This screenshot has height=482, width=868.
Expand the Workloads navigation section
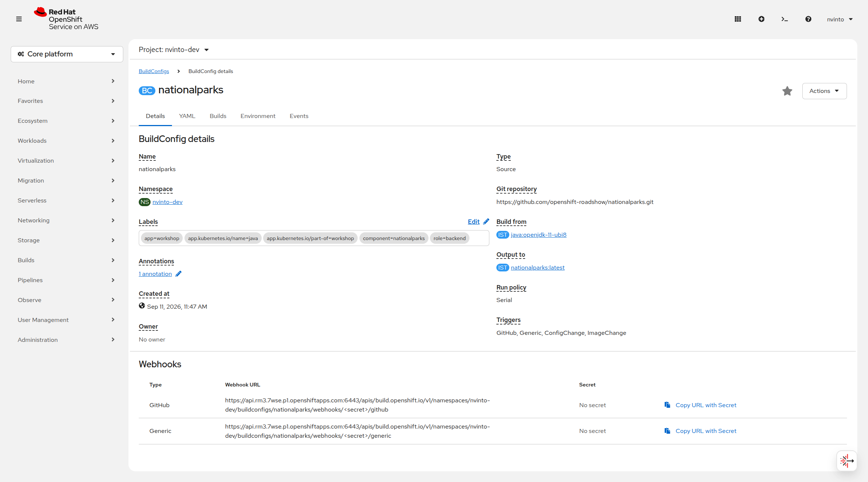click(x=66, y=141)
